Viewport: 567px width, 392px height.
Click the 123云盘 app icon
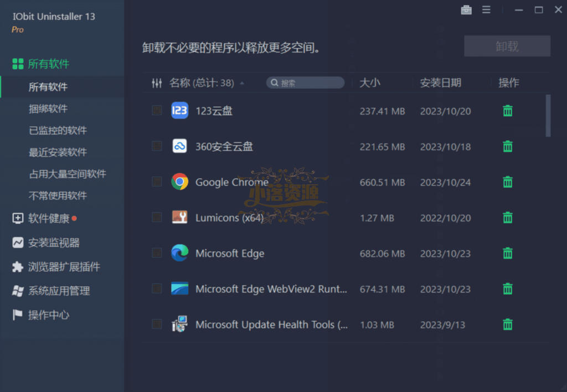pos(179,111)
